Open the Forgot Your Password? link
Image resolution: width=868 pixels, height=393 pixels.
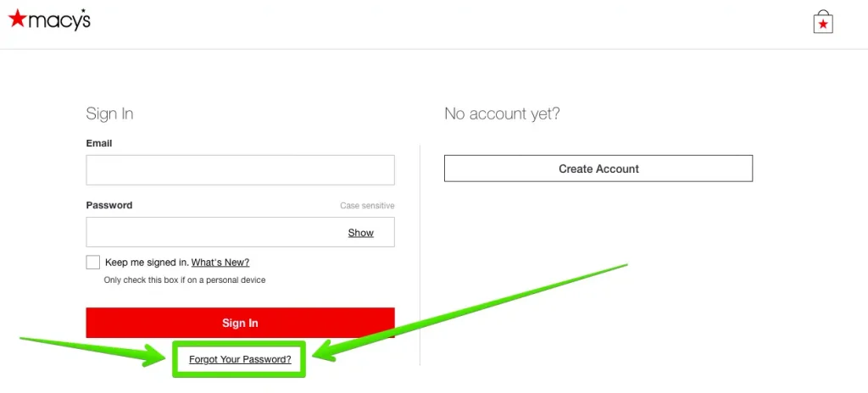click(x=240, y=359)
